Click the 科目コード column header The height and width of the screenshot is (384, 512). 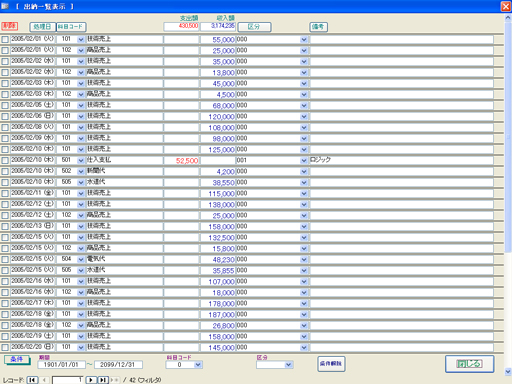point(71,27)
